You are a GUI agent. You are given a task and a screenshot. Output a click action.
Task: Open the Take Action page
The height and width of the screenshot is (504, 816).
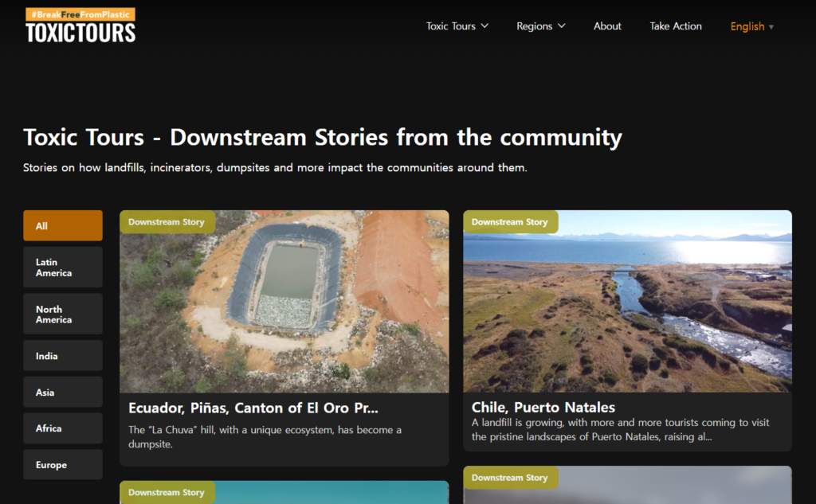point(676,26)
